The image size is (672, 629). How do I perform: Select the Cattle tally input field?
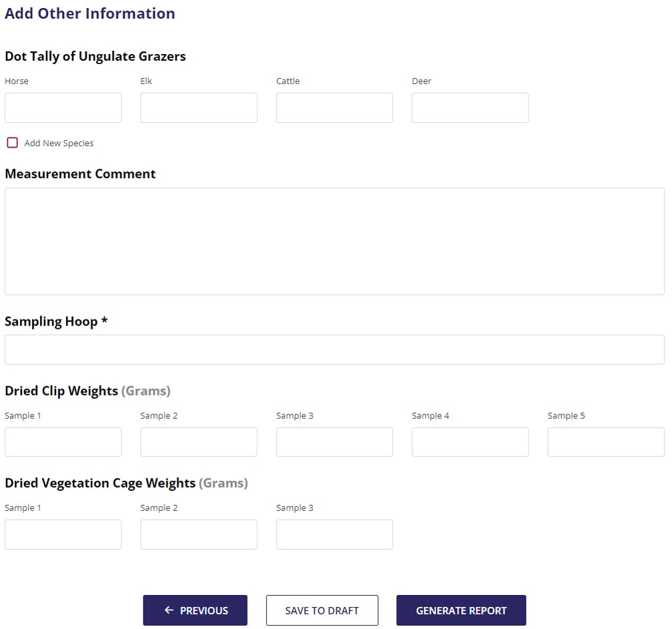pyautogui.click(x=334, y=108)
